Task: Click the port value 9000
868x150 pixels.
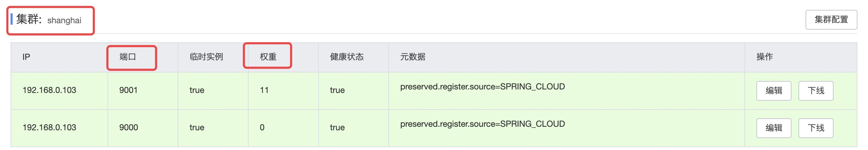Action: pos(129,127)
